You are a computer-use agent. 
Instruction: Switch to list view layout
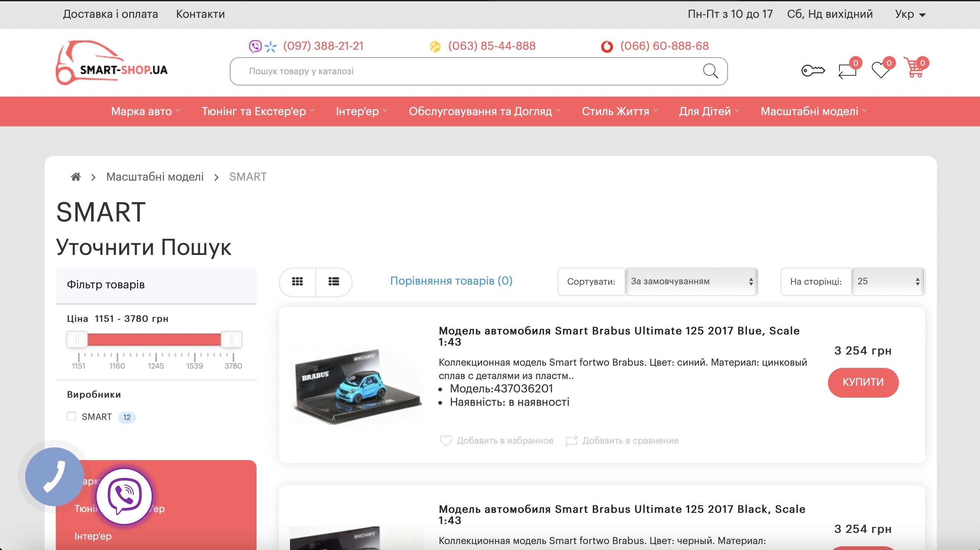point(333,281)
